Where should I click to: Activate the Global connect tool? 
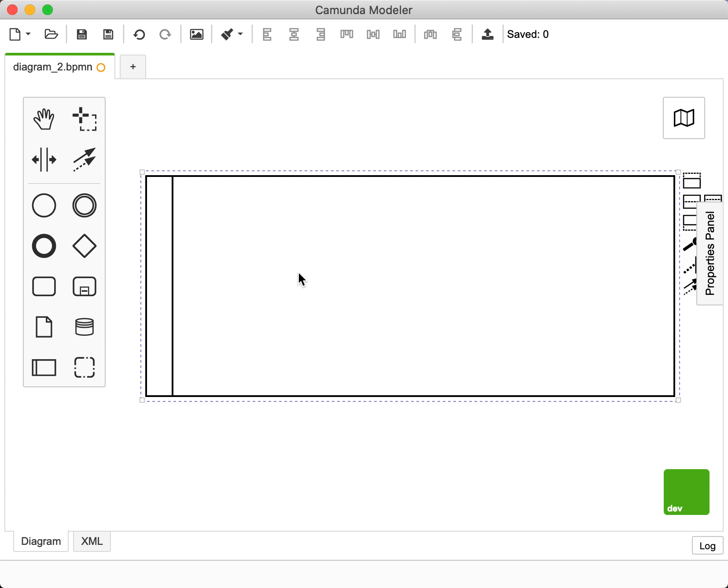(84, 159)
